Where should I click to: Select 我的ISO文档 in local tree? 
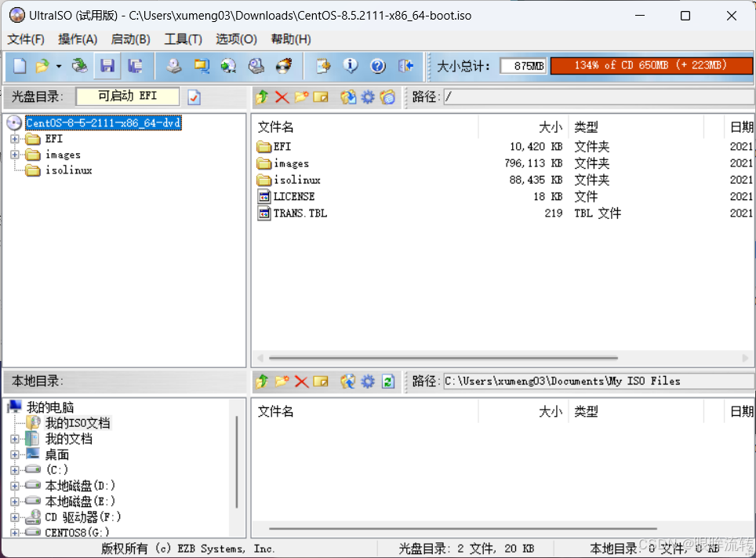[x=78, y=423]
